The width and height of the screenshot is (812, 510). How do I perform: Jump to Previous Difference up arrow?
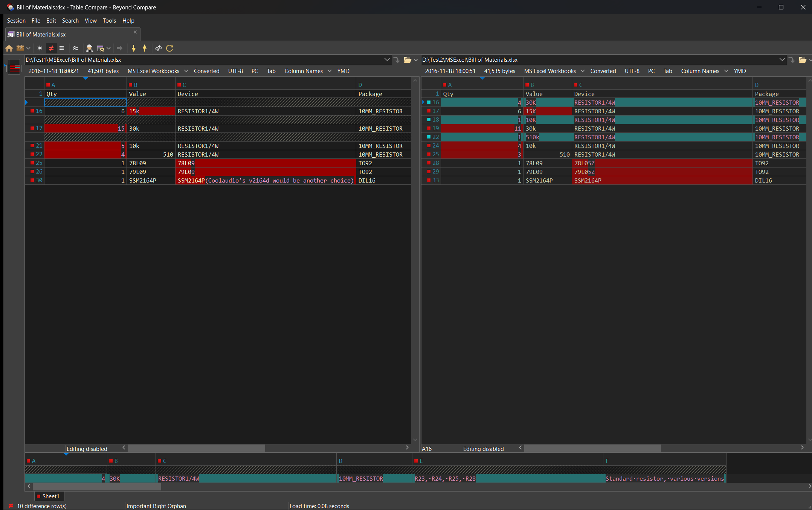point(145,48)
